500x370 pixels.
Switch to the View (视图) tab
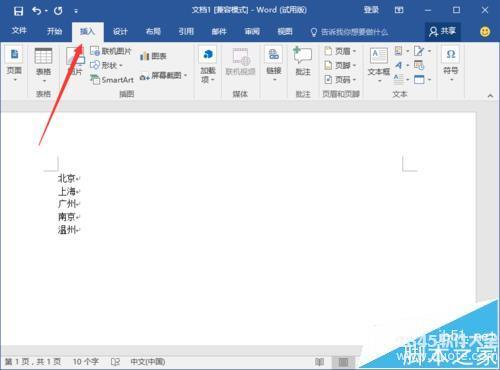pos(285,32)
